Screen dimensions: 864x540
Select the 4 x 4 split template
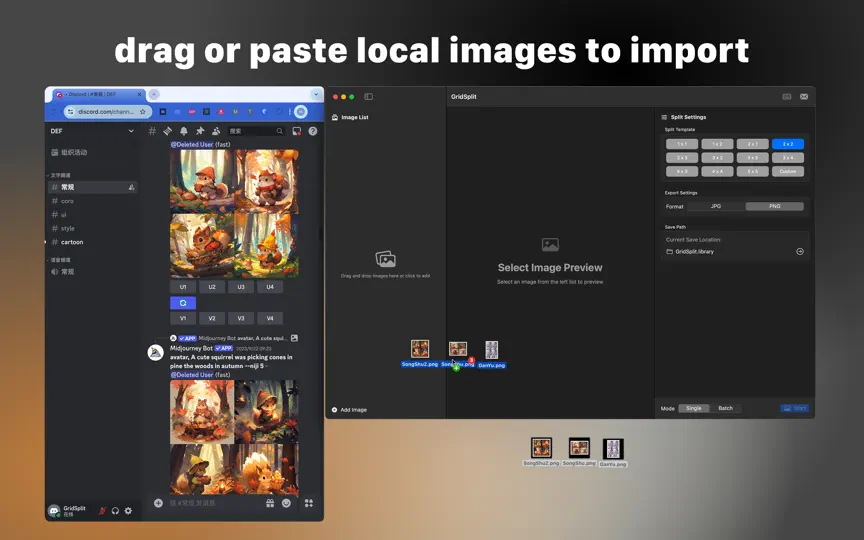click(x=717, y=171)
